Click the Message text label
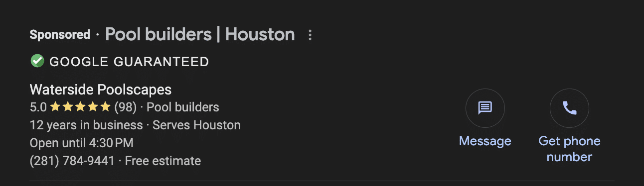This screenshot has height=186, width=644. tap(485, 141)
